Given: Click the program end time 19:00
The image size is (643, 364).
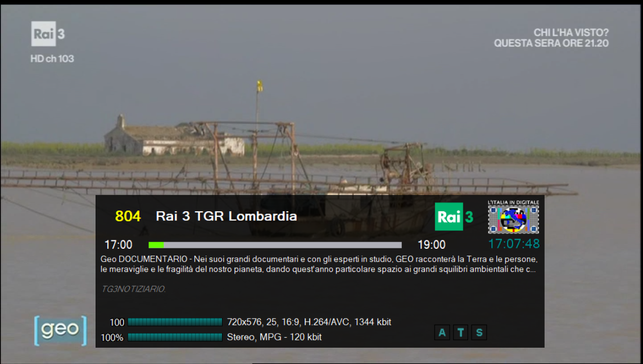Looking at the screenshot, I should coord(431,245).
